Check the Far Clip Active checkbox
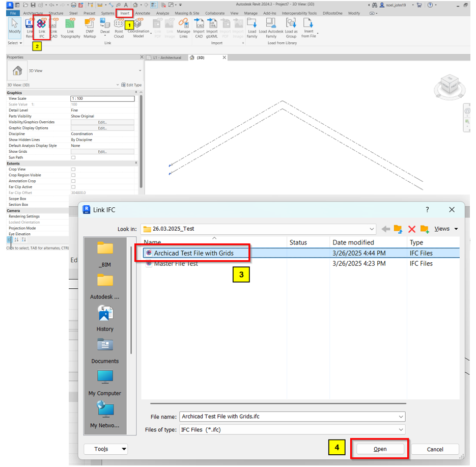The width and height of the screenshot is (476, 467). [x=73, y=187]
